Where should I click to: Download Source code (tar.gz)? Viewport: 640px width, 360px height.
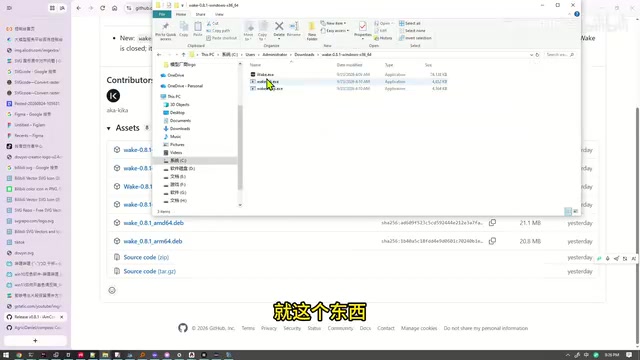click(149, 271)
